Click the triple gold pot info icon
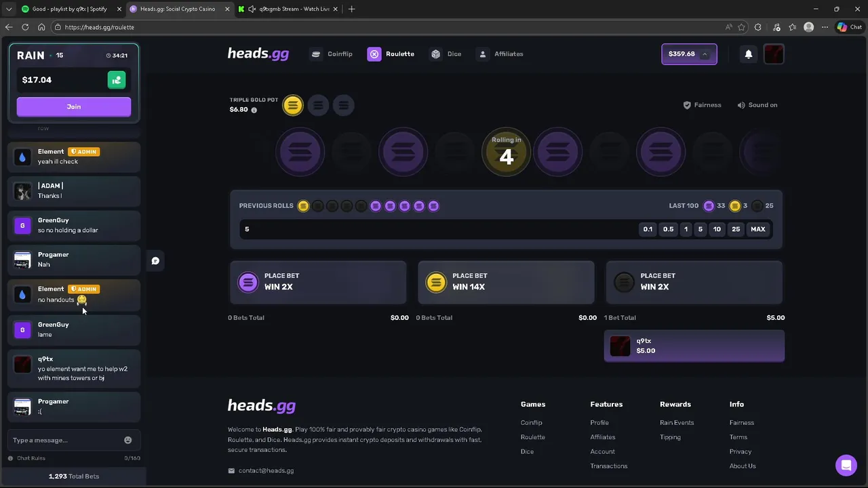The height and width of the screenshot is (488, 868). [254, 110]
